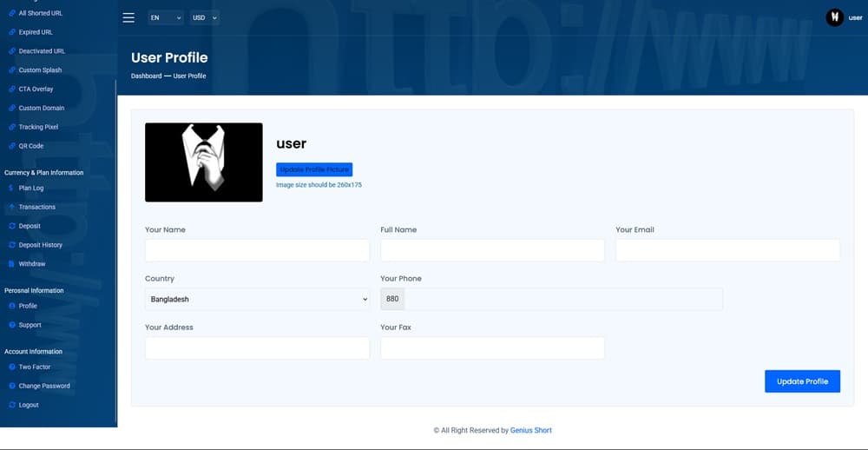Click the Withdraw sidebar icon
Image resolution: width=868 pixels, height=450 pixels.
pyautogui.click(x=10, y=264)
